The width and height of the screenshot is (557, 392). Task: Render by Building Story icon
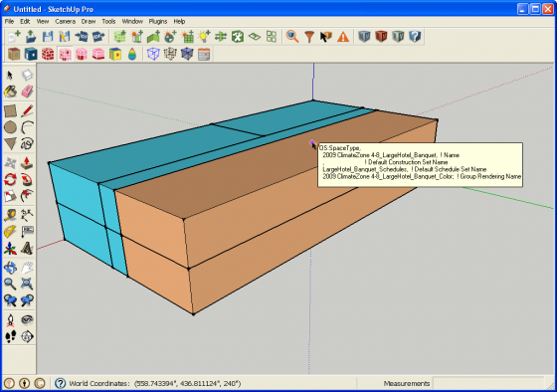pyautogui.click(x=98, y=54)
